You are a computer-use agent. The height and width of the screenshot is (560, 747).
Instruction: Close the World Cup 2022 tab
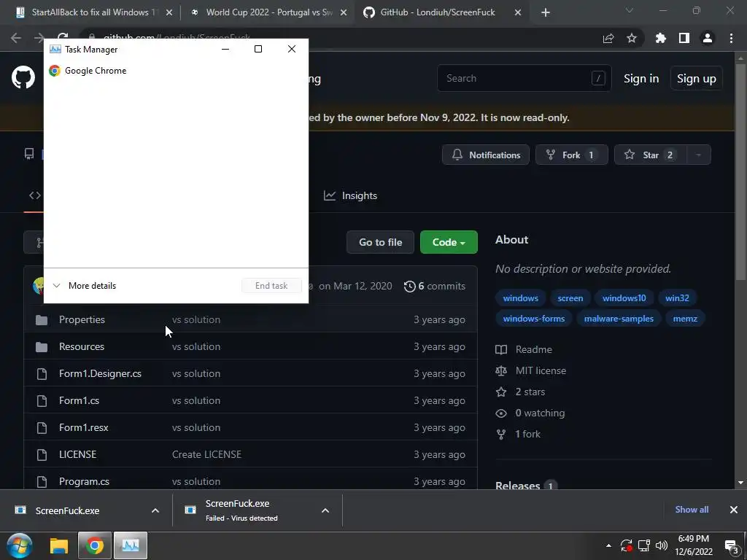pyautogui.click(x=344, y=13)
